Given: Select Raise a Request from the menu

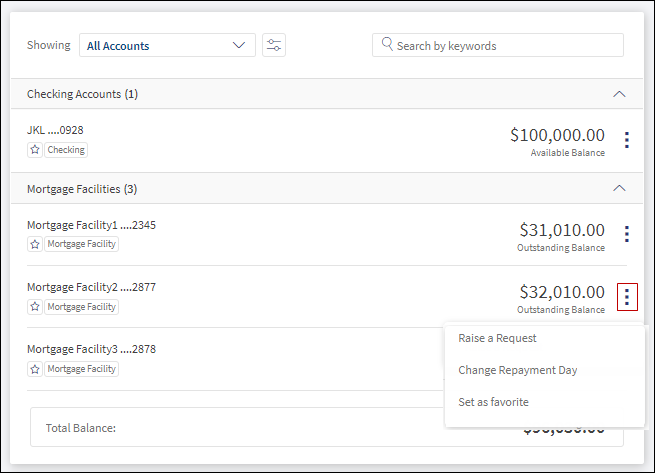Looking at the screenshot, I should (497, 338).
